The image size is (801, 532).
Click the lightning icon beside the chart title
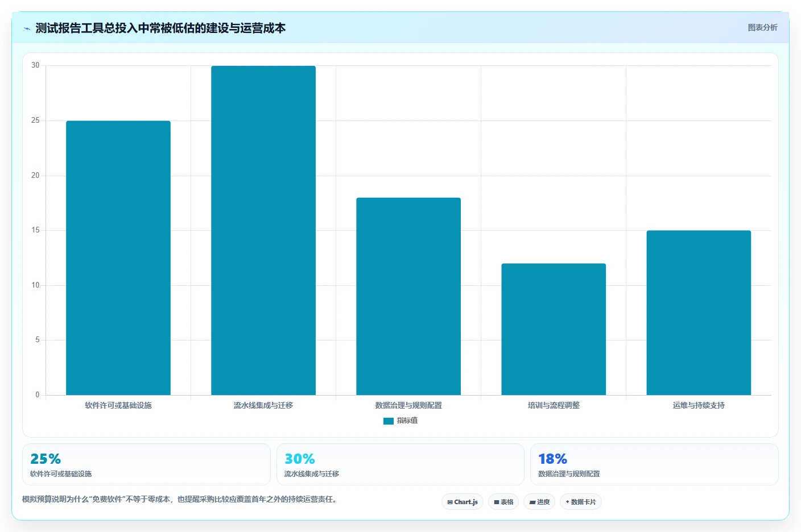(27, 28)
